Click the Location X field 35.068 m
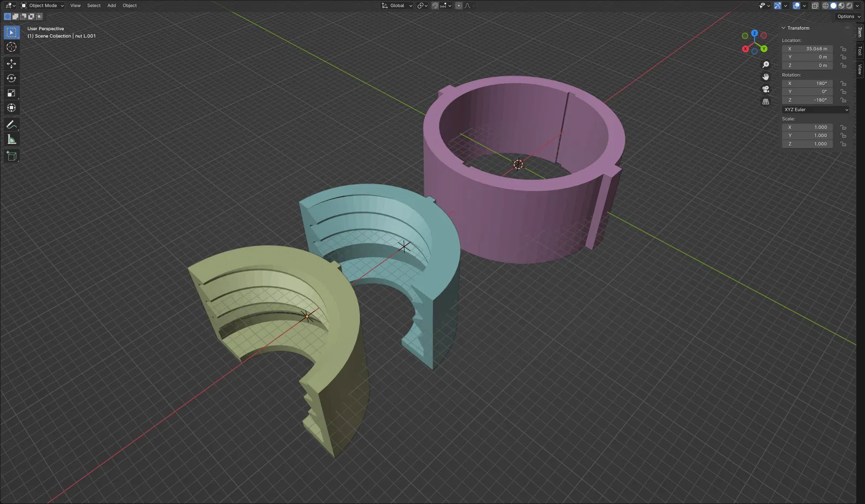This screenshot has width=865, height=504. (x=808, y=49)
